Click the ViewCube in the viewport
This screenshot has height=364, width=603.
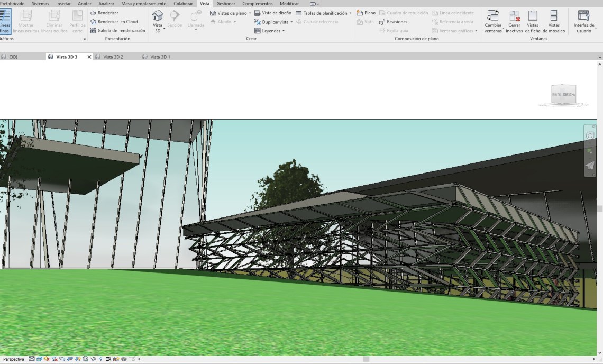click(563, 95)
